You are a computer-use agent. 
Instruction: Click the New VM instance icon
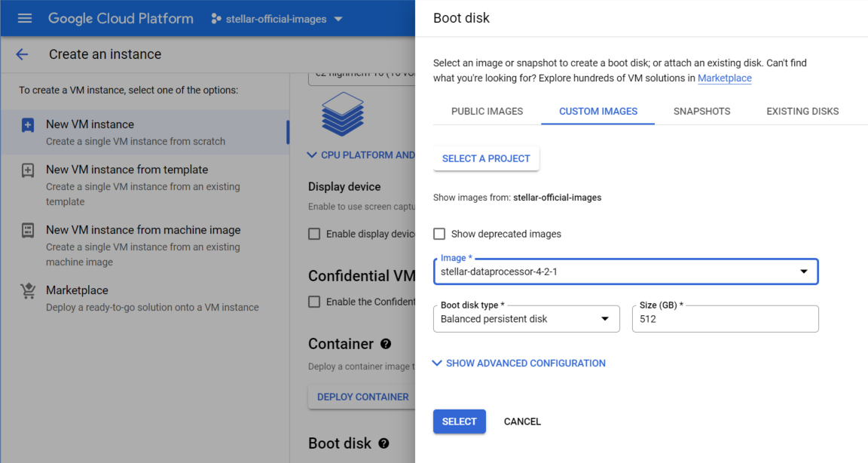(x=28, y=125)
